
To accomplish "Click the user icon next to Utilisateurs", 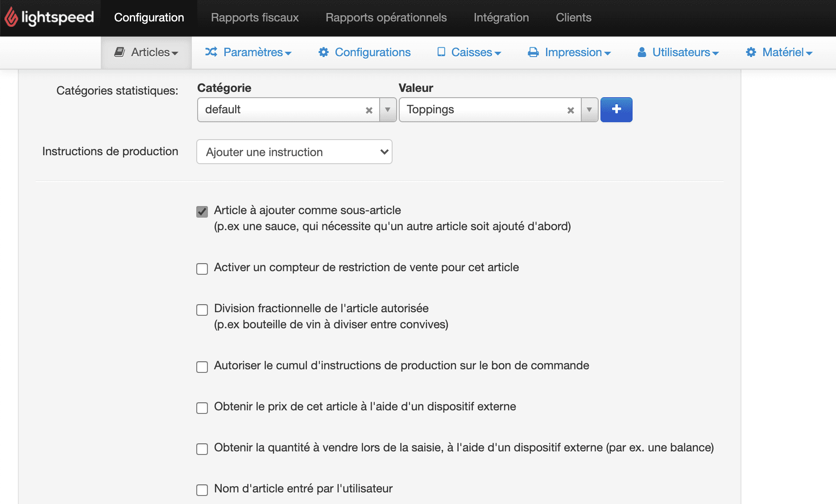I will click(642, 52).
